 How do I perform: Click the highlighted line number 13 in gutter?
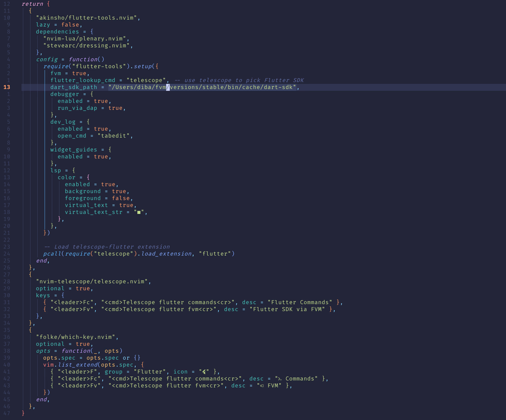[x=7, y=87]
